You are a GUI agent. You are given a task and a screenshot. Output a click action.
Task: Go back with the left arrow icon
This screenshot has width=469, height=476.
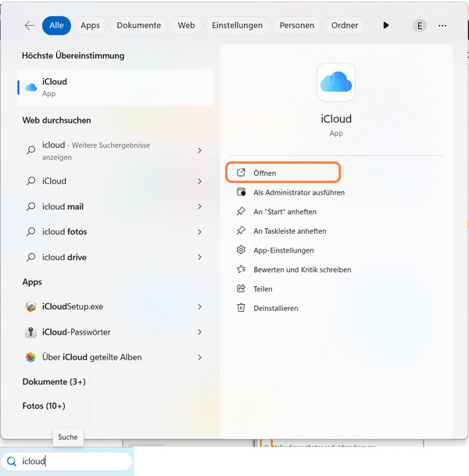[x=30, y=26]
